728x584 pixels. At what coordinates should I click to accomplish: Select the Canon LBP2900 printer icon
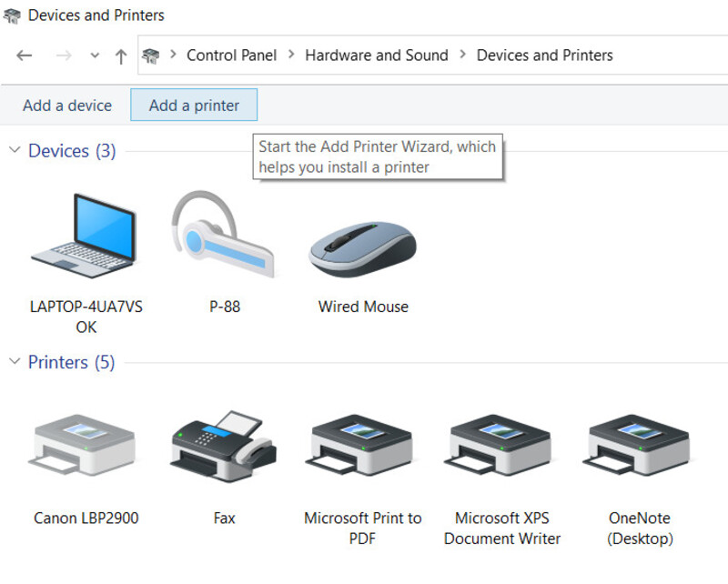82,444
